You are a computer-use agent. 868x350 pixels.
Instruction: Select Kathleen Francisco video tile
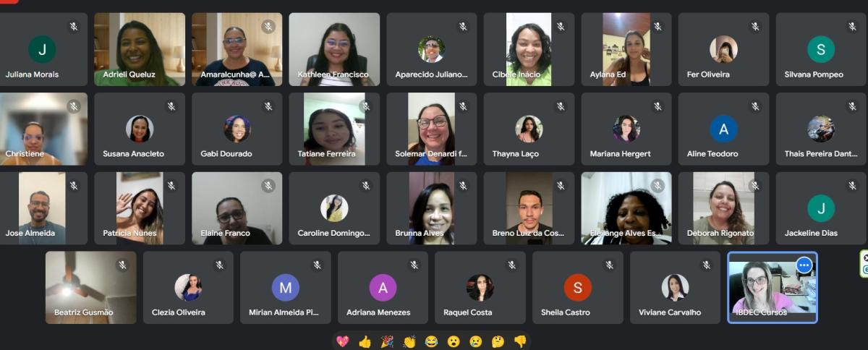334,49
